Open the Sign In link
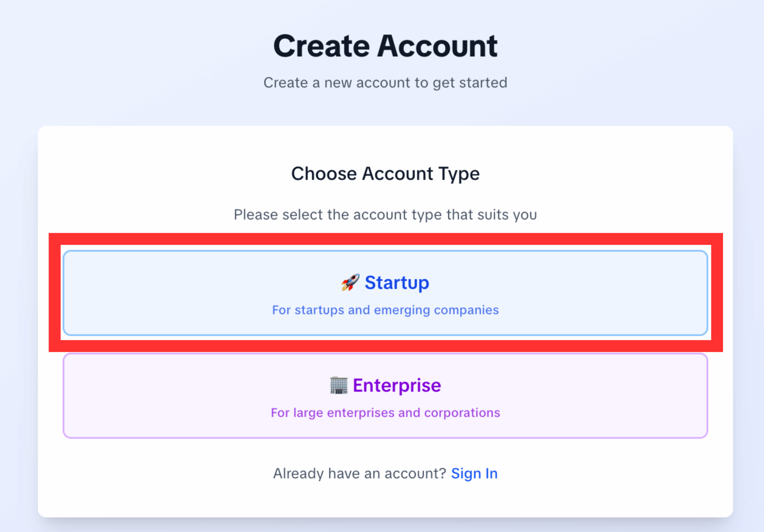Screen dimensions: 764x532 pyautogui.click(x=474, y=474)
